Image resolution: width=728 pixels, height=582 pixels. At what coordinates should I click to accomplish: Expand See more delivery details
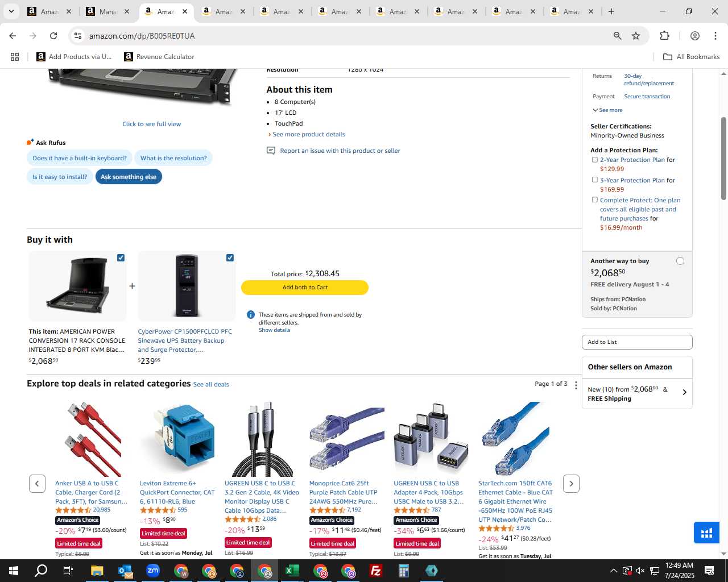(x=607, y=110)
